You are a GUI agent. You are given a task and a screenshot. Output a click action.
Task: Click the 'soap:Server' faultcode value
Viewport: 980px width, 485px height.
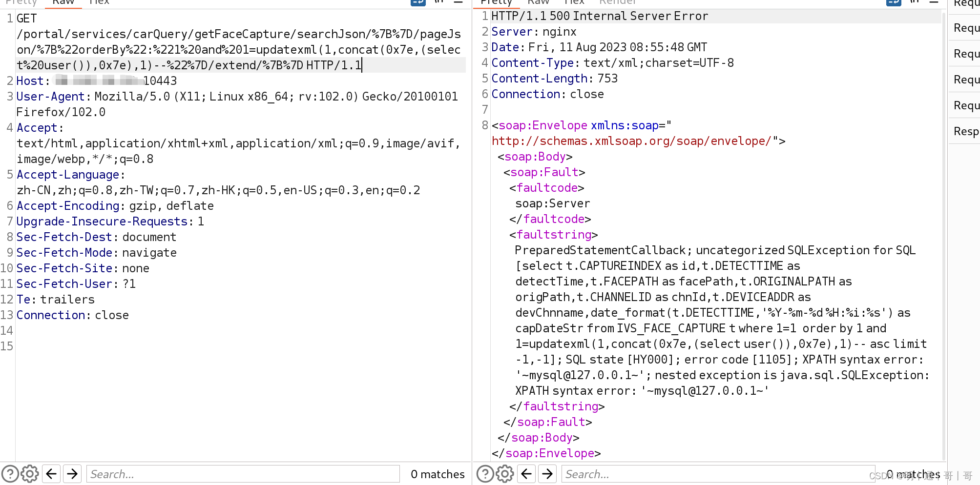pos(553,203)
